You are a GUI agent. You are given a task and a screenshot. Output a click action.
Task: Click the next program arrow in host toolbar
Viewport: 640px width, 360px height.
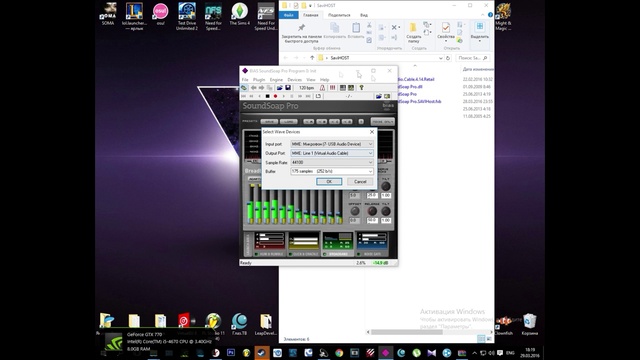click(x=261, y=88)
